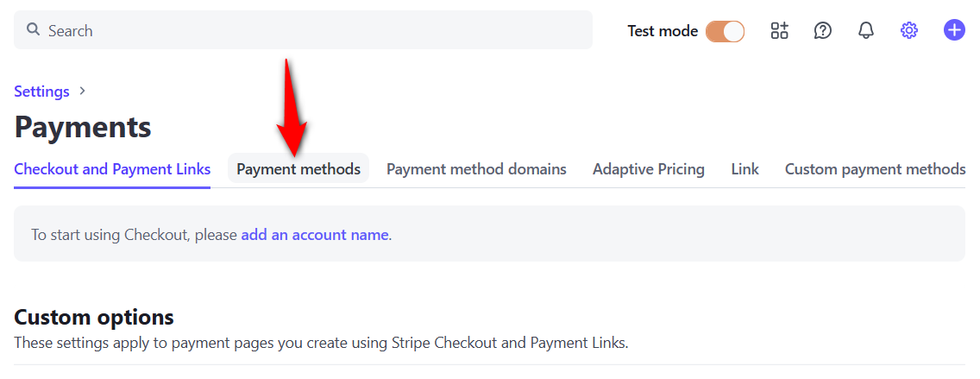Go to the Link tab

745,169
